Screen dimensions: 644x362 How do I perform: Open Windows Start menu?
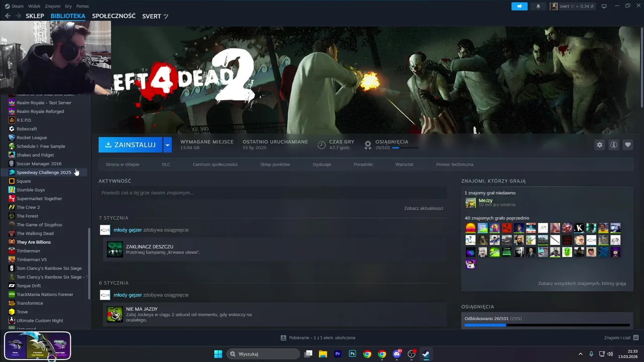point(218,354)
